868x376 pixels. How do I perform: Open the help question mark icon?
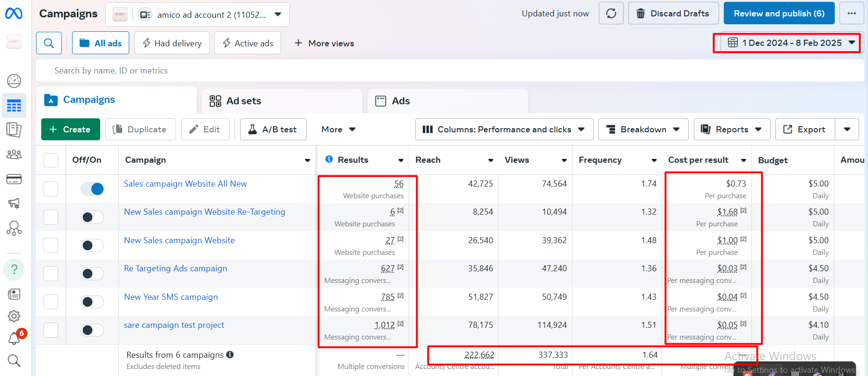pos(14,269)
